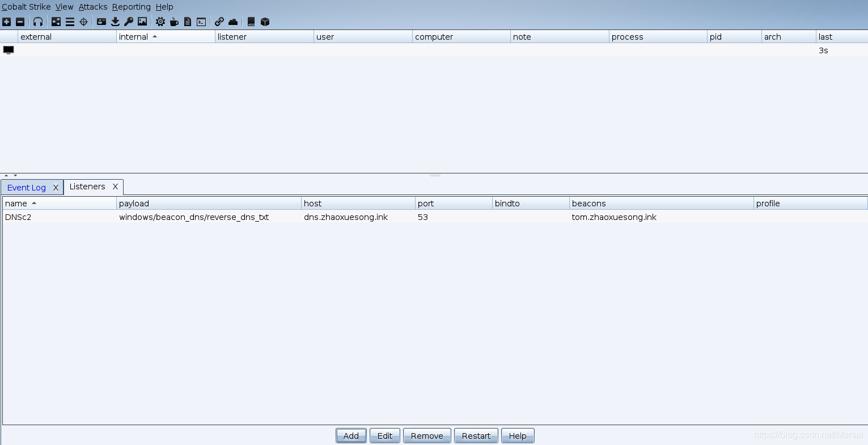Sort sessions by pid column
868x445 pixels.
coord(734,37)
